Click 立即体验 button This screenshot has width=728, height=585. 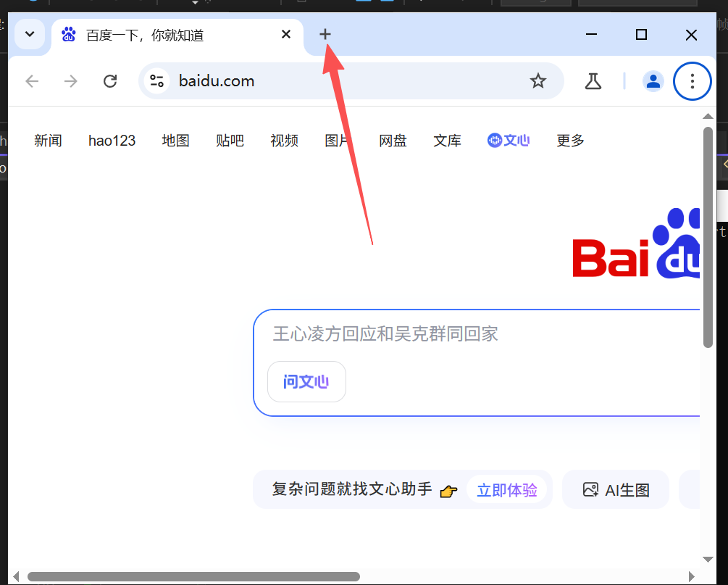(506, 490)
